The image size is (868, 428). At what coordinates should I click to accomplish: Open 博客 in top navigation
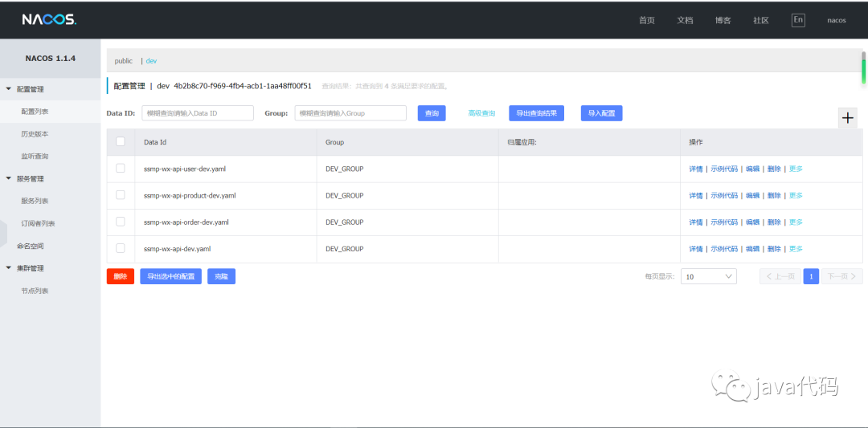(723, 20)
